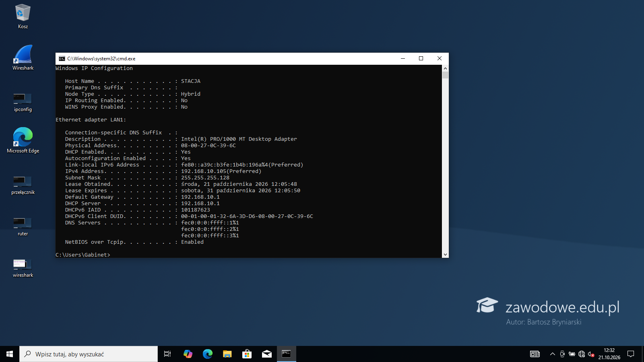Click the muted volume tray icon
The image size is (644, 362).
click(591, 354)
